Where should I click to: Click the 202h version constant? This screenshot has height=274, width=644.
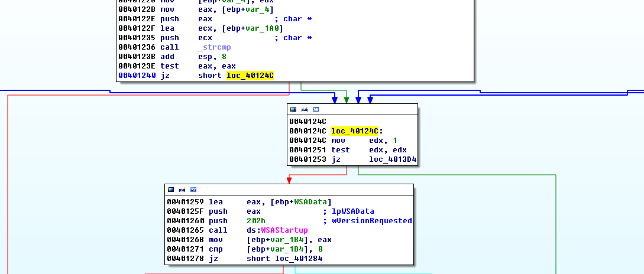[256, 220]
